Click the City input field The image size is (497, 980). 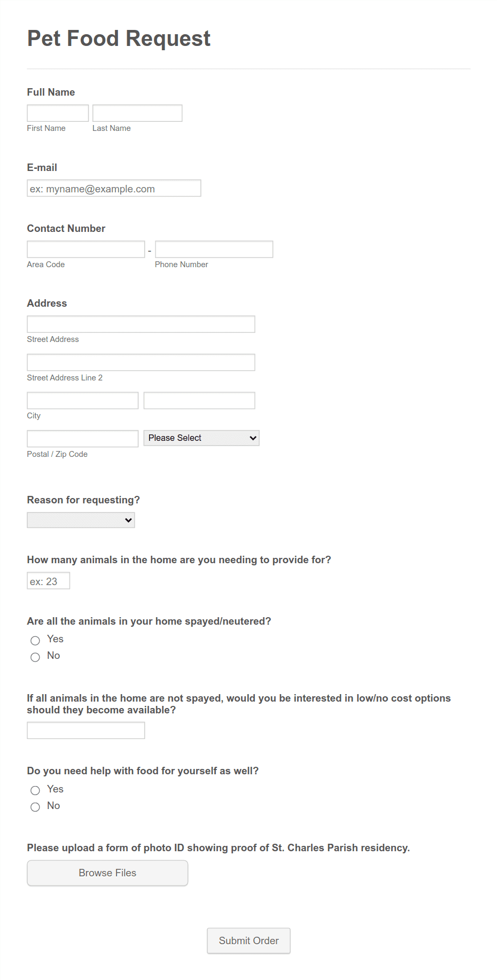[82, 400]
